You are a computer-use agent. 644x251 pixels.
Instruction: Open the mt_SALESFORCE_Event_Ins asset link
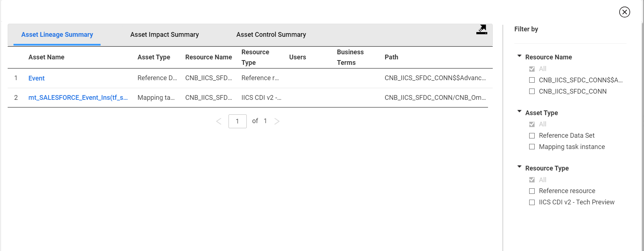[x=78, y=98]
